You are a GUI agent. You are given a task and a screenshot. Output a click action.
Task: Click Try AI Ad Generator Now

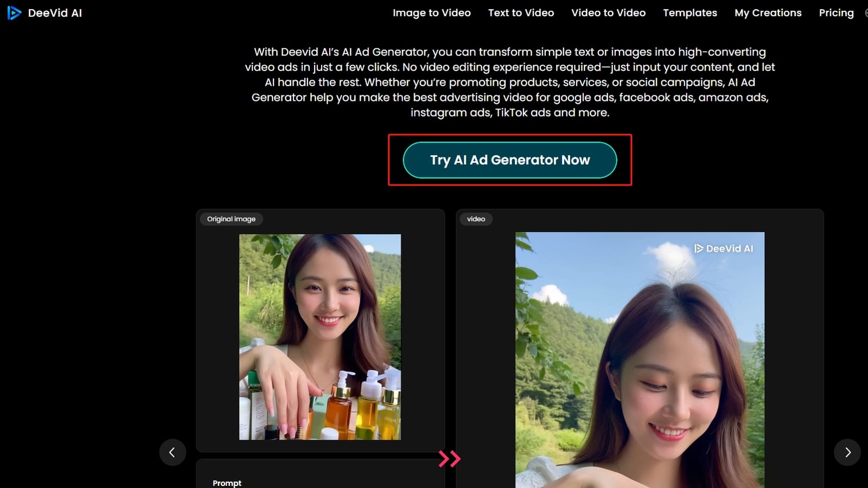pyautogui.click(x=509, y=160)
